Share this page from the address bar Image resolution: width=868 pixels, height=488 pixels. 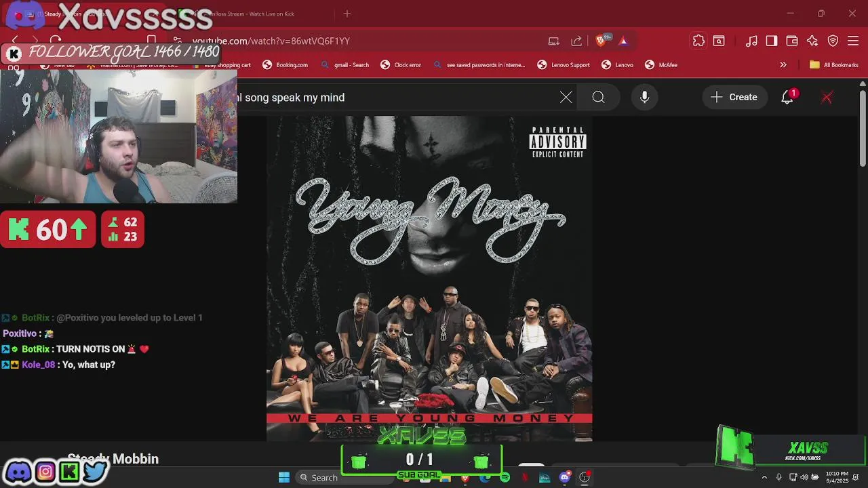click(576, 41)
